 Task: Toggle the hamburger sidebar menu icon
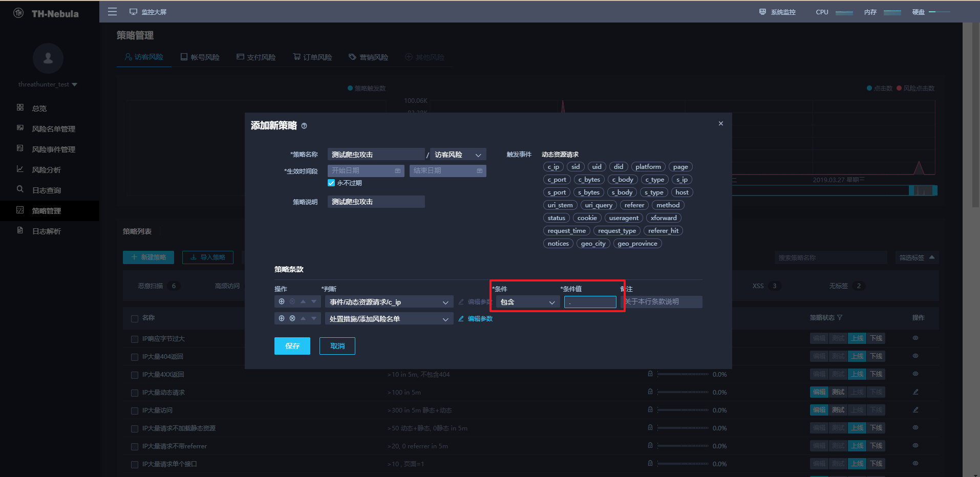click(x=112, y=12)
